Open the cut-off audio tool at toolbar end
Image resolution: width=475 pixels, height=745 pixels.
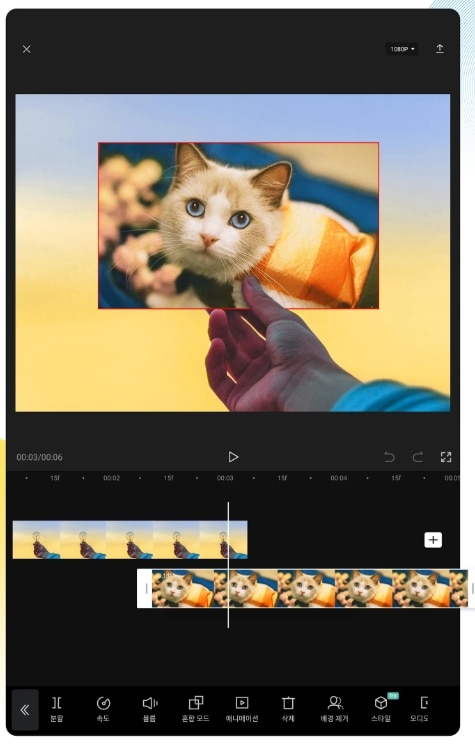tap(420, 709)
